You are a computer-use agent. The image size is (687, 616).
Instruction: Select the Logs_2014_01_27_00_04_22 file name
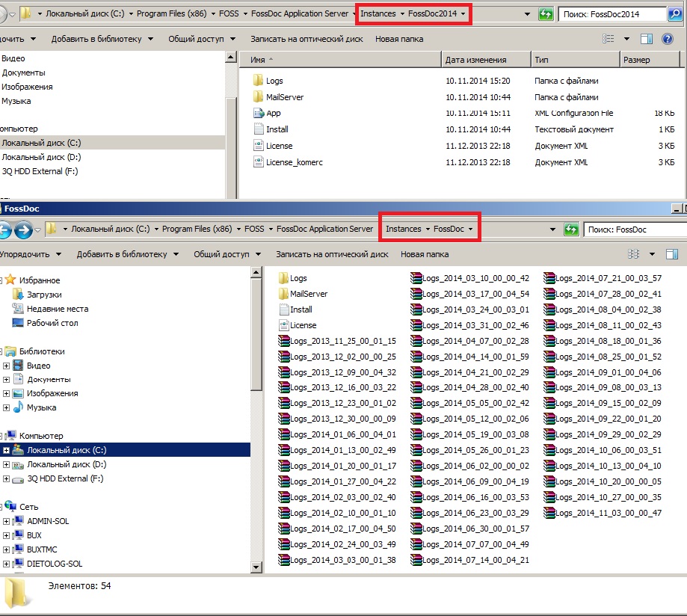pos(343,481)
